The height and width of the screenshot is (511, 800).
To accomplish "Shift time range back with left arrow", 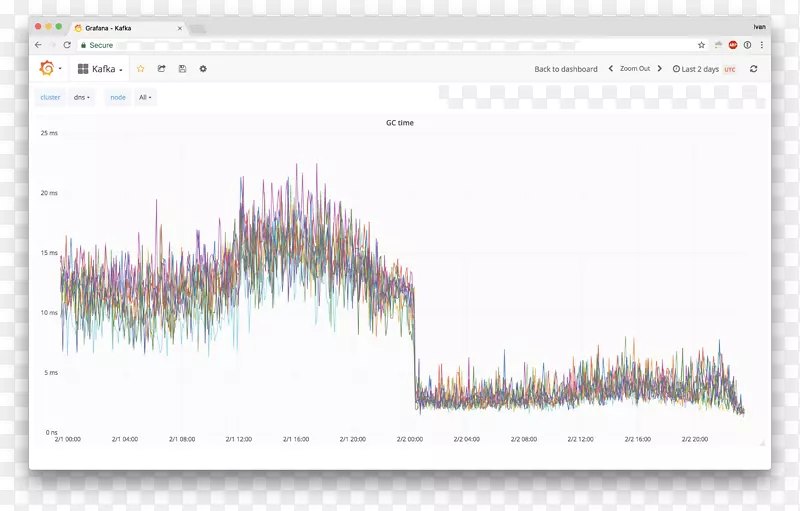I will pyautogui.click(x=611, y=69).
